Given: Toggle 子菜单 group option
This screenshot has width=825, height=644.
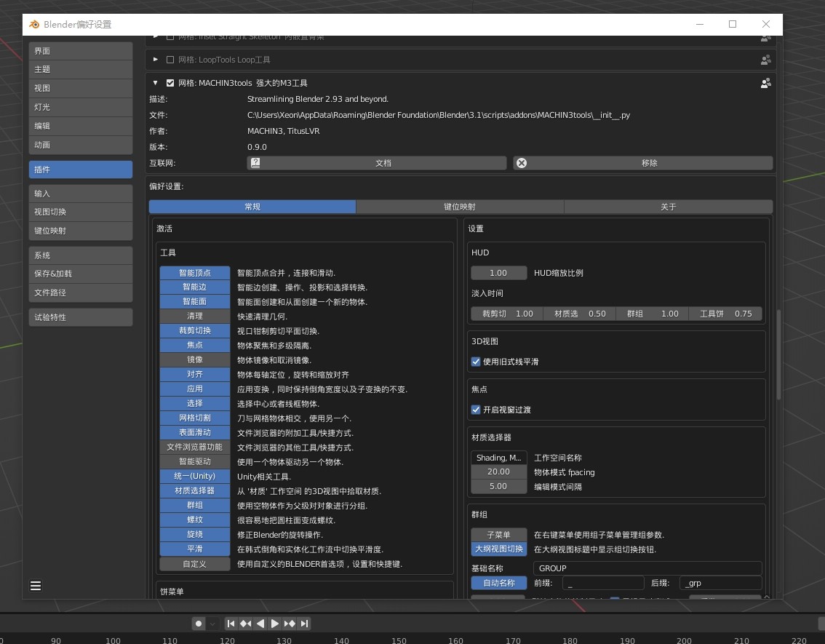Looking at the screenshot, I should 499,535.
